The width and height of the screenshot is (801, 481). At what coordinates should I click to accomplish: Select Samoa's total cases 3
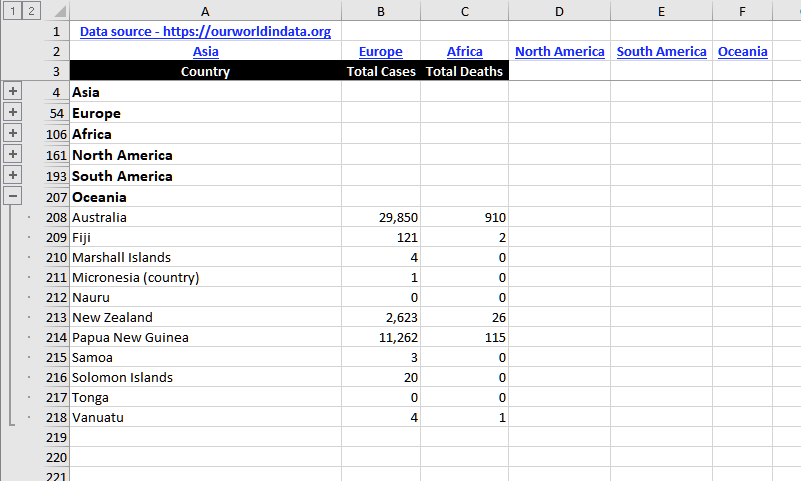381,357
